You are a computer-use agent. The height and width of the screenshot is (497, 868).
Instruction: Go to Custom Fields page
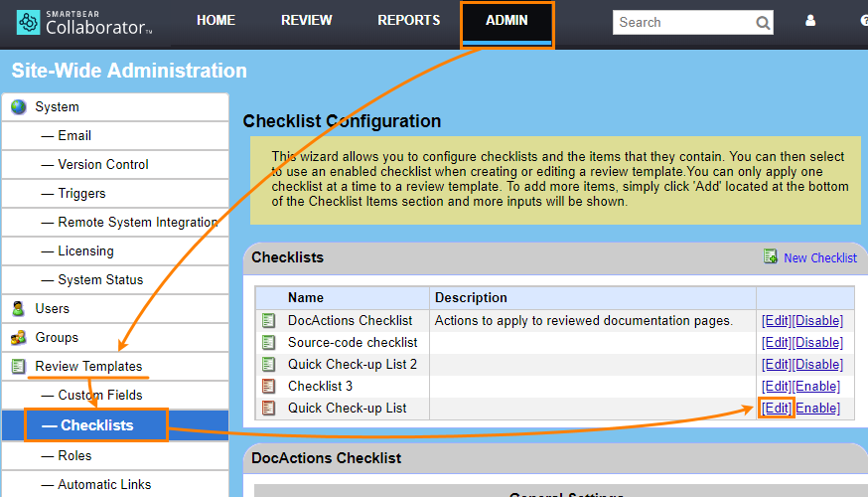click(115, 395)
